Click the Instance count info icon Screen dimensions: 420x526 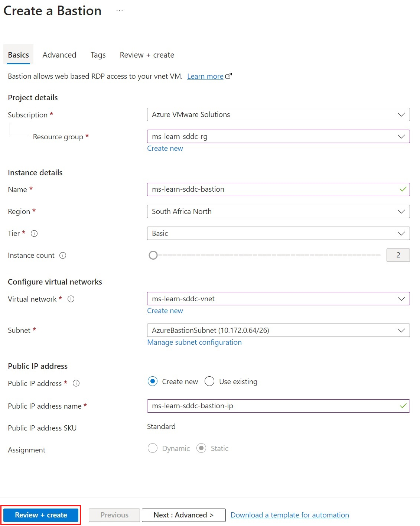[x=63, y=256]
